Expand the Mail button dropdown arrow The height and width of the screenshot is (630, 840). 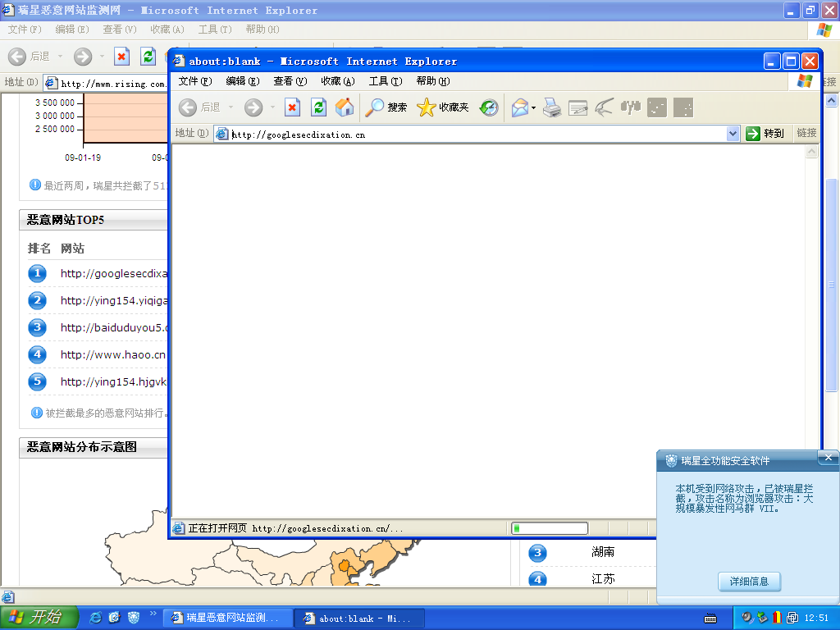click(533, 108)
